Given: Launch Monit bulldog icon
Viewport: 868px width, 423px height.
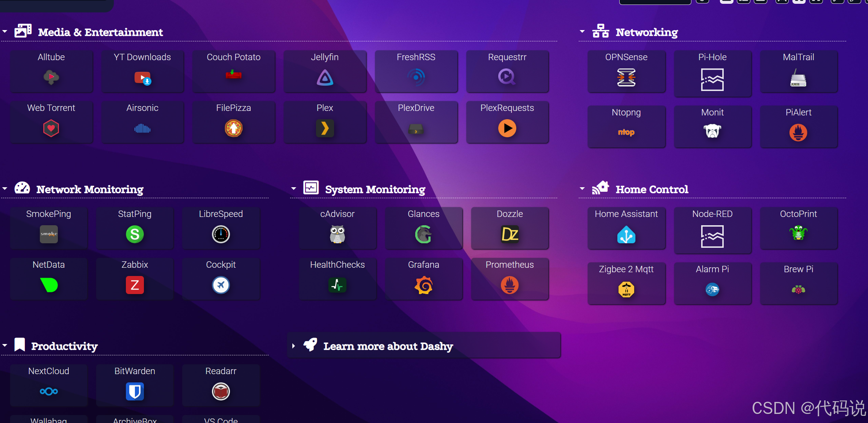Looking at the screenshot, I should pyautogui.click(x=712, y=131).
